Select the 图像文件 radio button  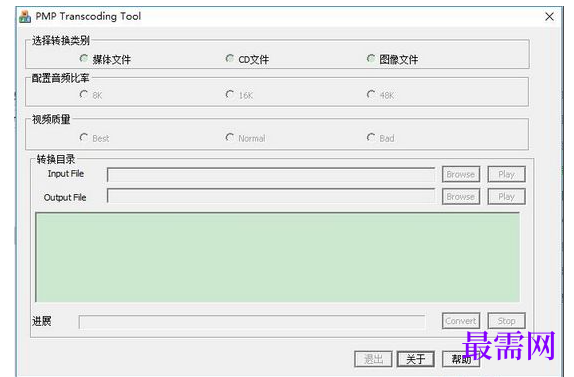(x=371, y=58)
